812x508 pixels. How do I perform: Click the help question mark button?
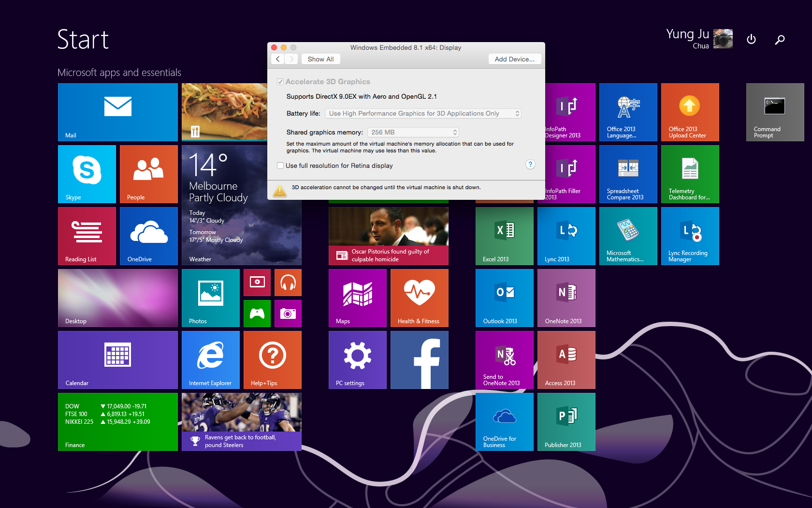tap(530, 164)
